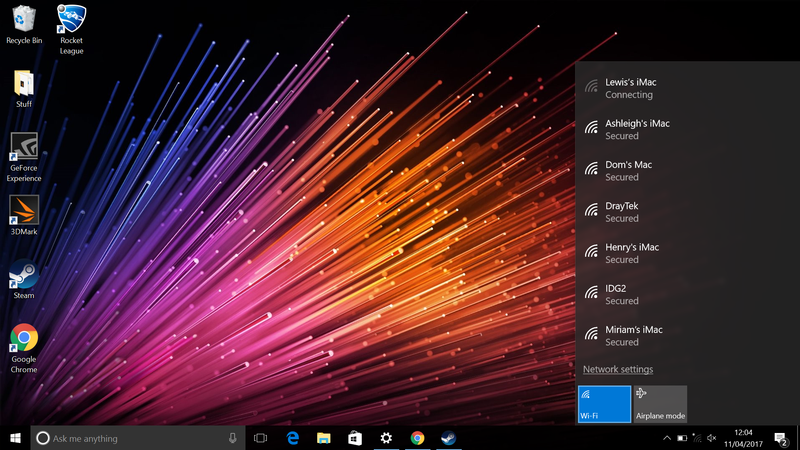Open the Rocket League desktop shortcut
Image resolution: width=800 pixels, height=450 pixels.
[71, 30]
